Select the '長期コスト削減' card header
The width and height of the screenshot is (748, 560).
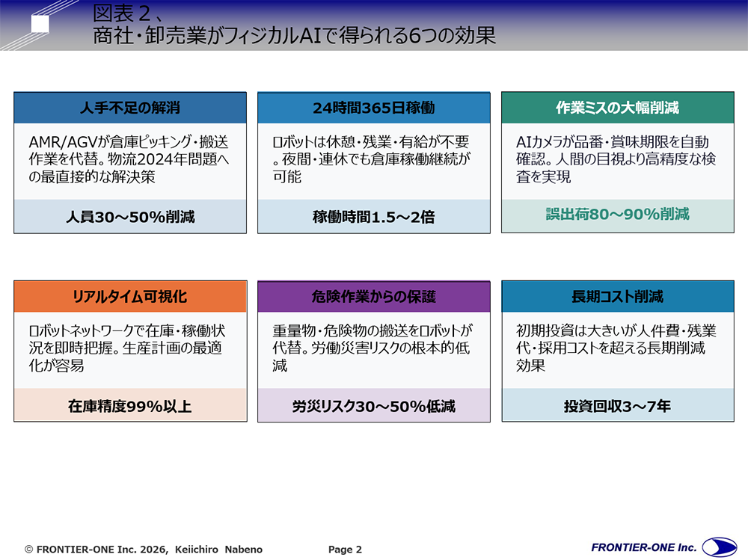(x=618, y=297)
